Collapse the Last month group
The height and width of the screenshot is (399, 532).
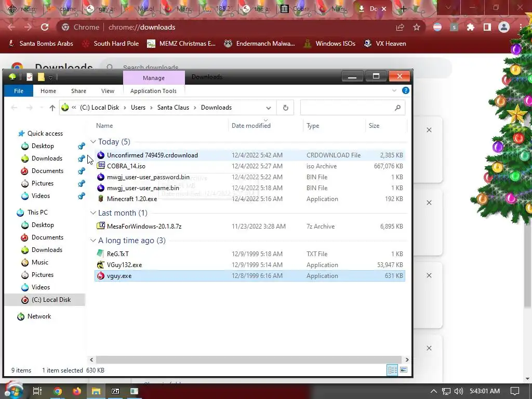point(93,212)
